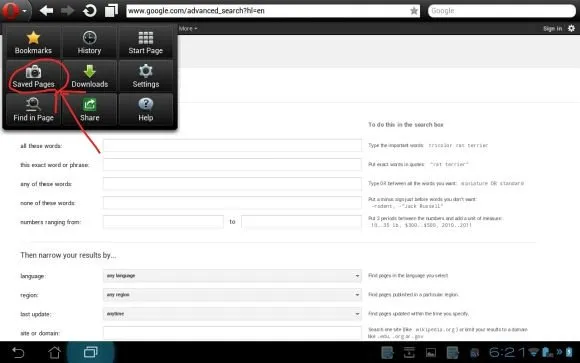Viewport: 580px width, 363px height.
Task: Open the last update 'anytime' dropdown
Action: [232, 314]
